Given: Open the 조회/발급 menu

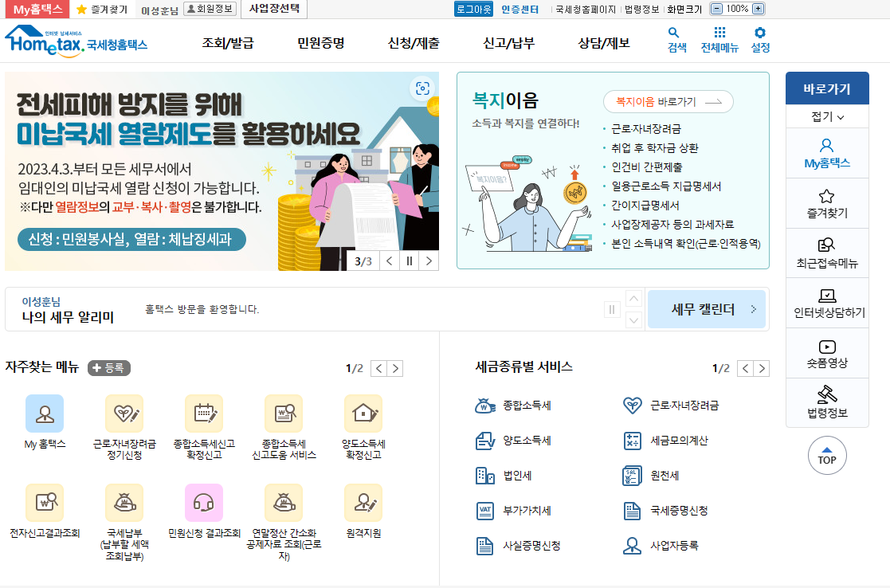Looking at the screenshot, I should 228,43.
